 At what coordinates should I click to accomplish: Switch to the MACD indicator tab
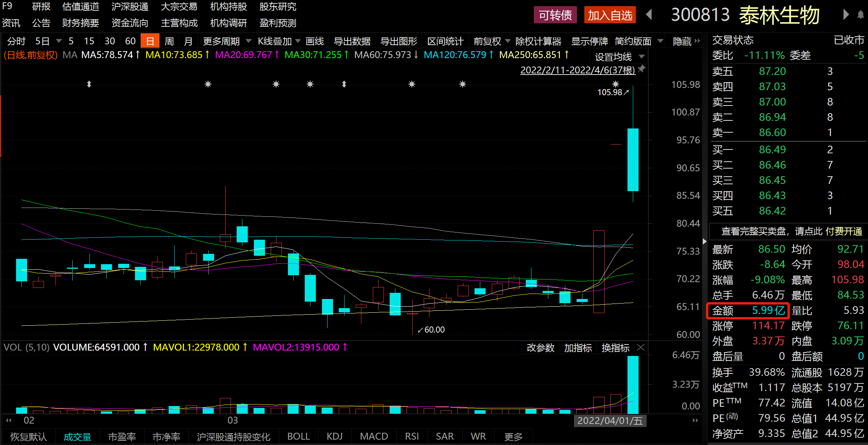click(x=374, y=436)
